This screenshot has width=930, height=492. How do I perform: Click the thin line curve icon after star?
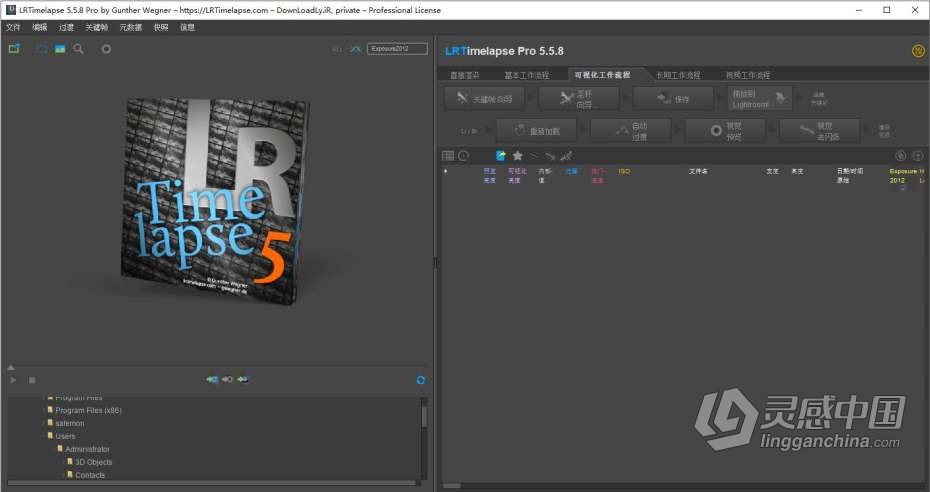click(x=534, y=156)
